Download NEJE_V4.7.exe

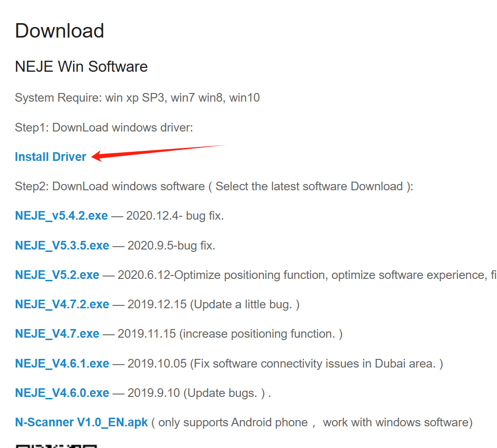57,334
